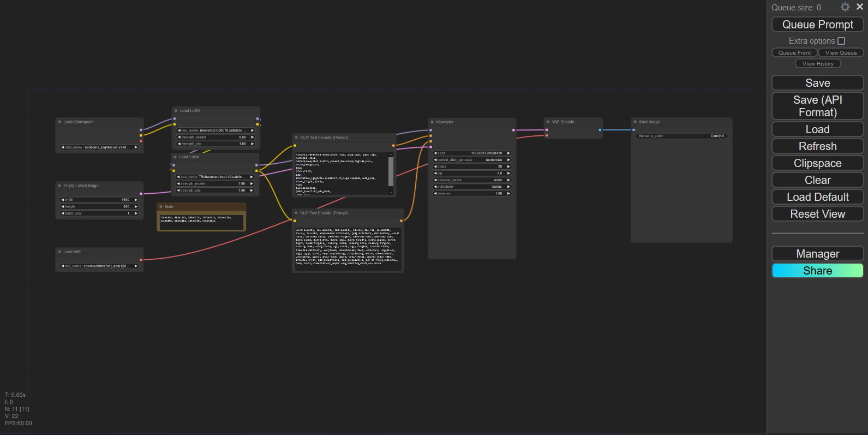868x435 pixels.
Task: Adjust strength_model 1.00 in second Load LoRA
Action: pyautogui.click(x=215, y=183)
